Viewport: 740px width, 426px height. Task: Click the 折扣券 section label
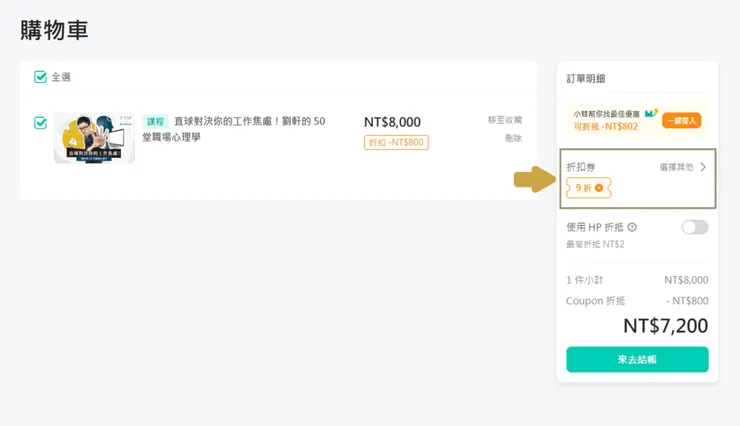(x=582, y=167)
